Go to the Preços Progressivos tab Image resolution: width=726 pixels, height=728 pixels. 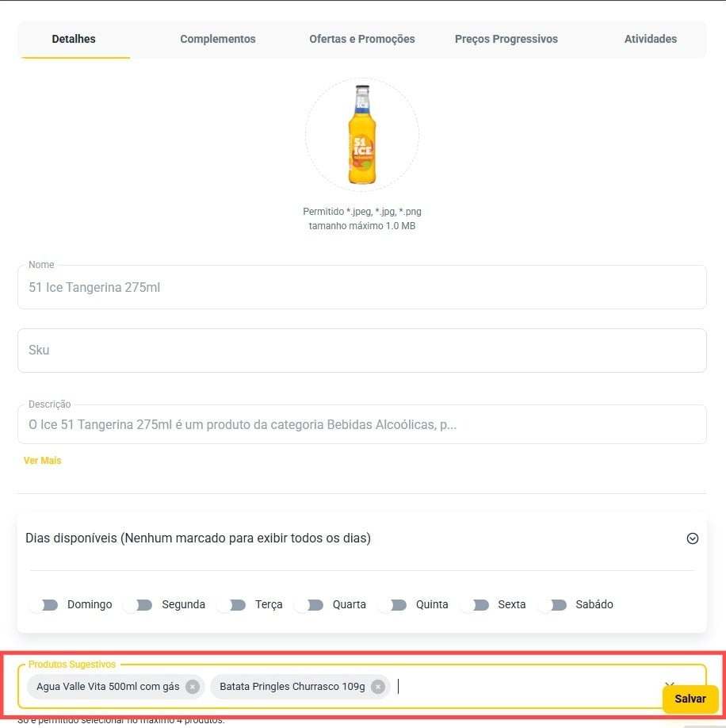click(506, 39)
